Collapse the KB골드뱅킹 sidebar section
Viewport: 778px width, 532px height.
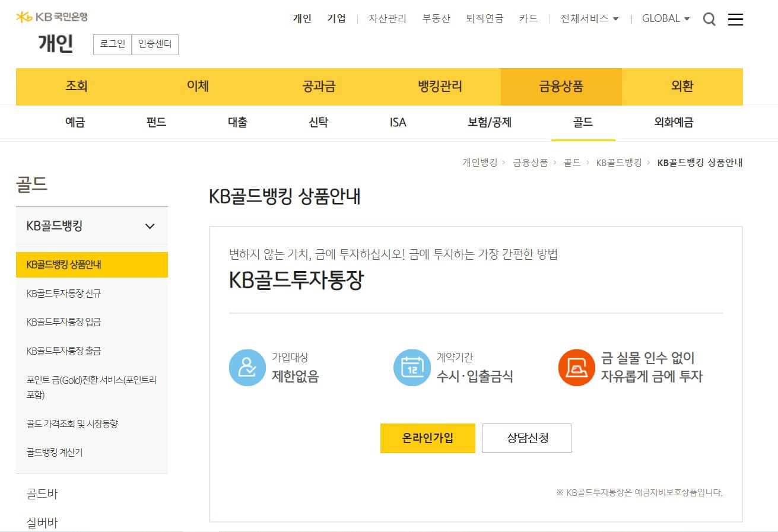click(92, 226)
